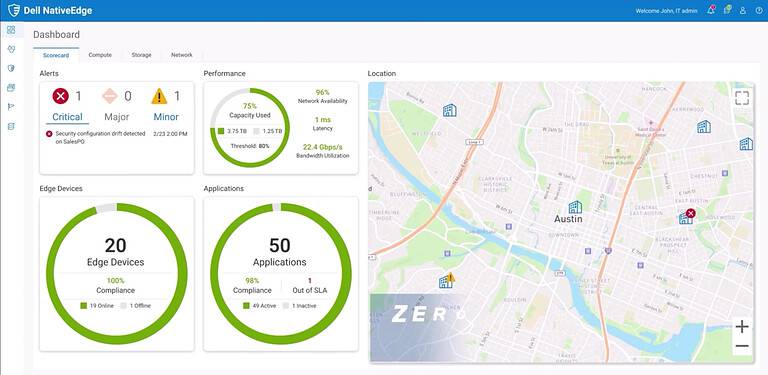Open the security configuration drift alert
768x375 pixels.
click(100, 137)
